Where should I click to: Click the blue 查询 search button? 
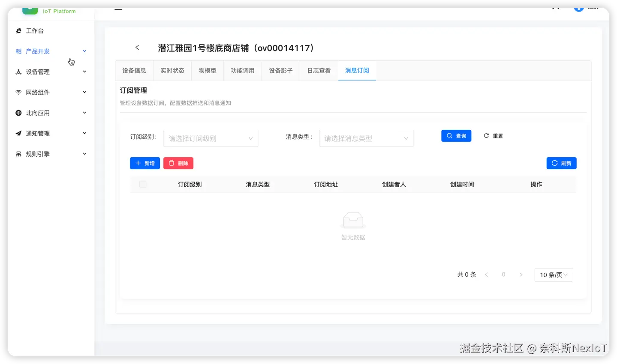(456, 135)
